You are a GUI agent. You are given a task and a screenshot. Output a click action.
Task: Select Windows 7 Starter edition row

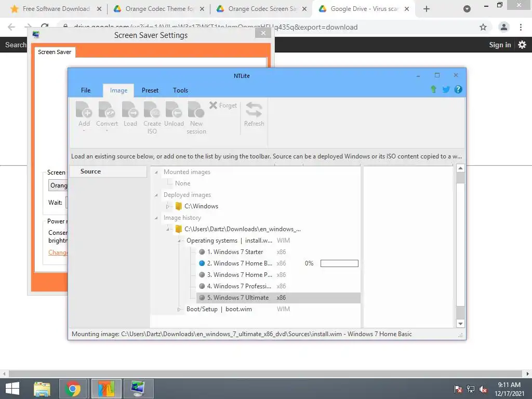(x=278, y=252)
